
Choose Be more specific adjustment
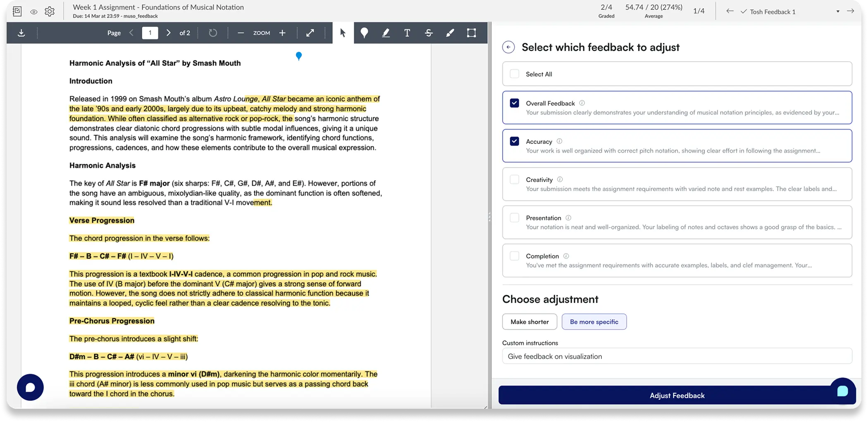pyautogui.click(x=594, y=321)
